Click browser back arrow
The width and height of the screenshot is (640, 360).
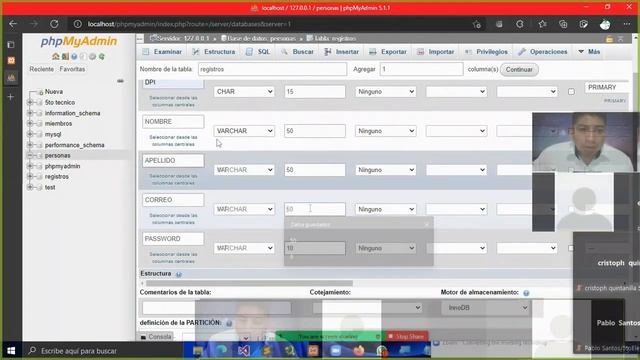click(x=13, y=24)
